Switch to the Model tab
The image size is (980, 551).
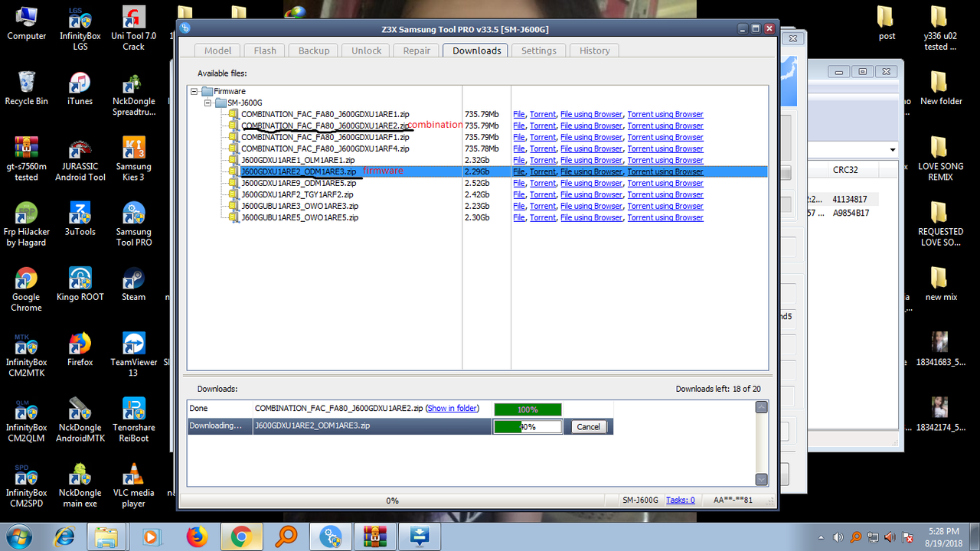[217, 51]
